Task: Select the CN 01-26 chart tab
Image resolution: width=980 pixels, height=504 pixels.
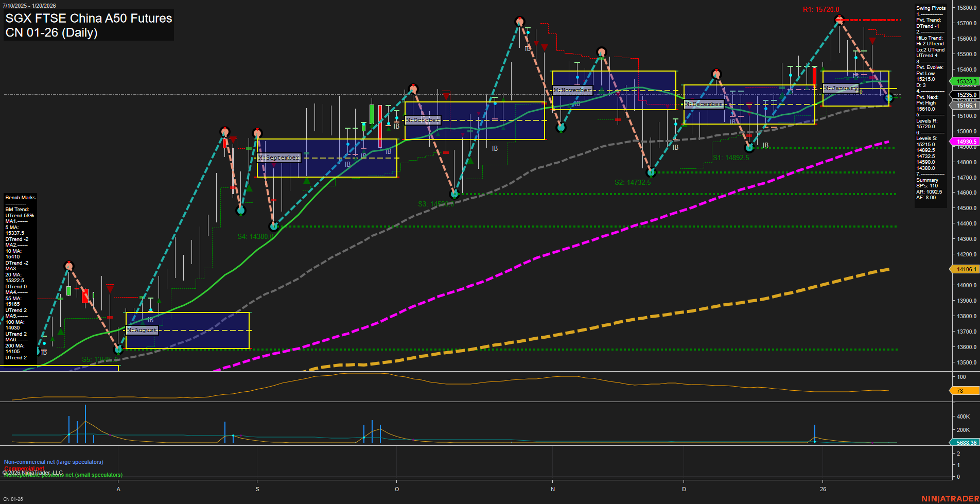Action: click(13, 499)
